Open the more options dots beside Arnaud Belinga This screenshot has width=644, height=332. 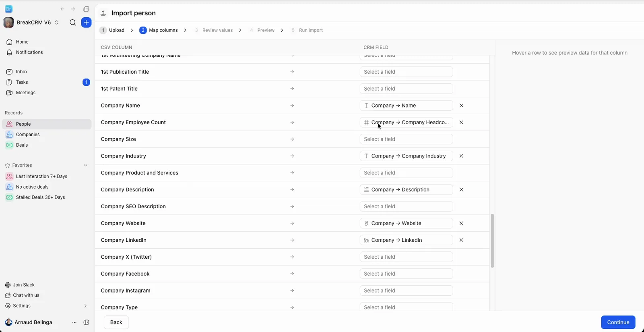tap(74, 322)
